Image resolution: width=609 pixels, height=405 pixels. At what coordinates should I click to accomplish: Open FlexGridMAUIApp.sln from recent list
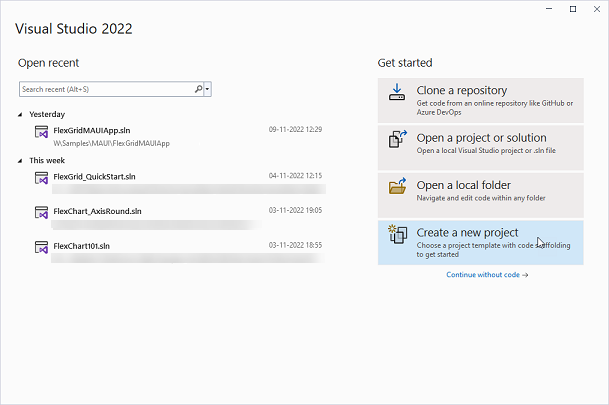click(92, 129)
